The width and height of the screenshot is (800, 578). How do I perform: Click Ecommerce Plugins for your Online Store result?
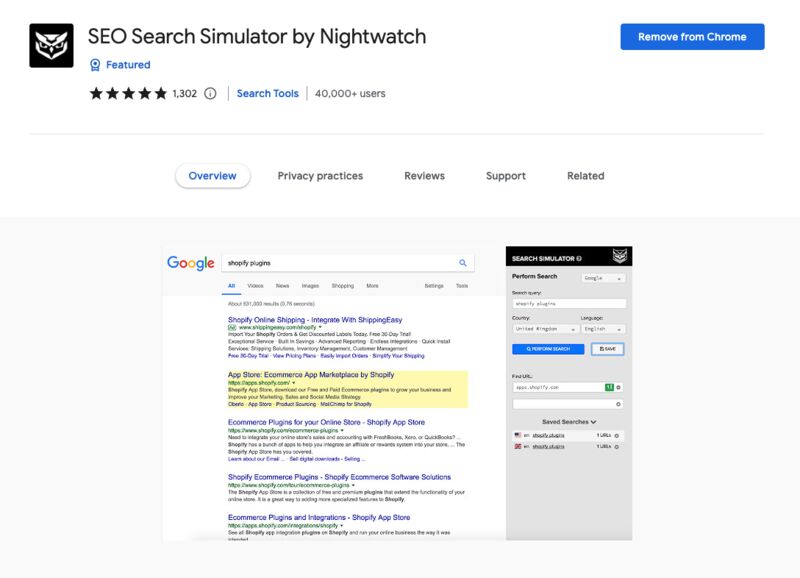(326, 422)
